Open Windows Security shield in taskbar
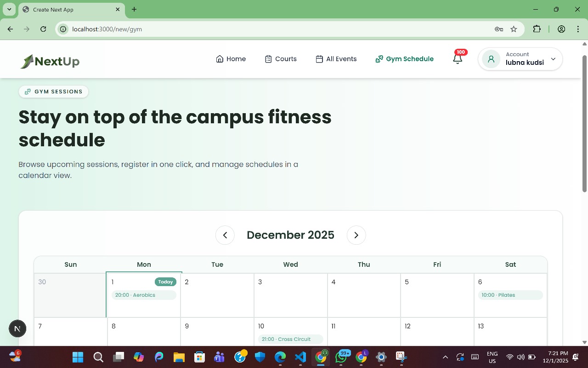This screenshot has width=588, height=368. 260,357
